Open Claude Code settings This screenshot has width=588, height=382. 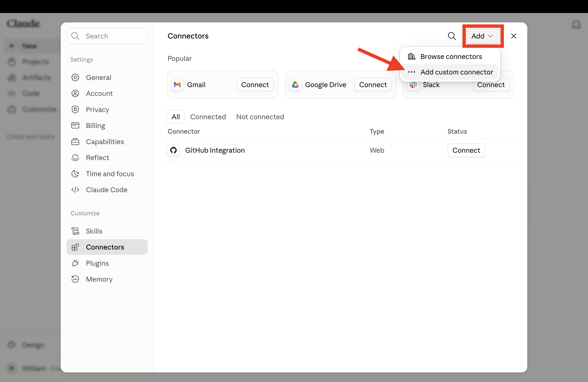pyautogui.click(x=107, y=190)
